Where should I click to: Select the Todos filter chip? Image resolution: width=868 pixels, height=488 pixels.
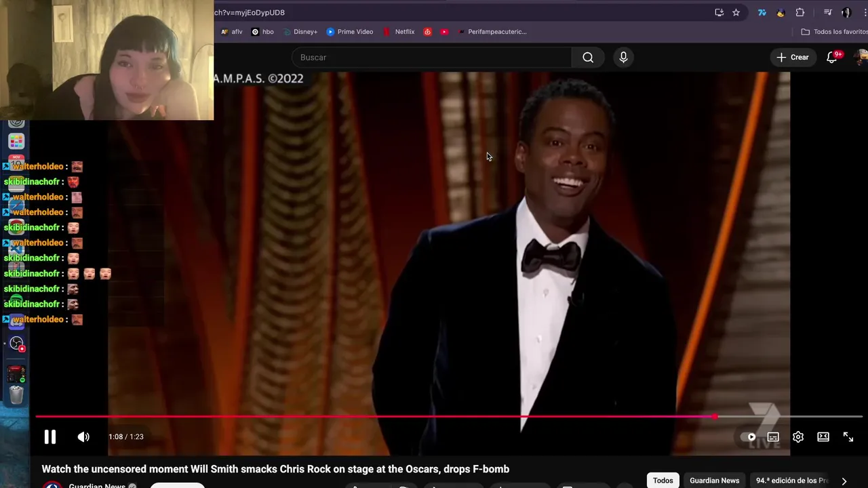point(663,481)
